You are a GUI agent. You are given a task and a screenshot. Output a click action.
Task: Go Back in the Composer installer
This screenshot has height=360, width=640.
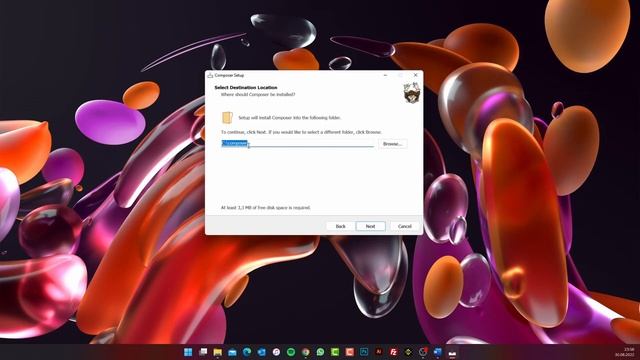pos(340,226)
